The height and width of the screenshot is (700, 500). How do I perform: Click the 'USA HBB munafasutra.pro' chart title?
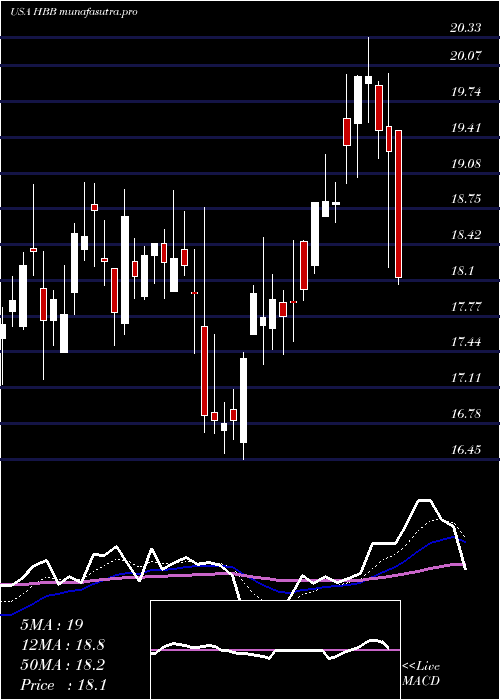pos(73,11)
